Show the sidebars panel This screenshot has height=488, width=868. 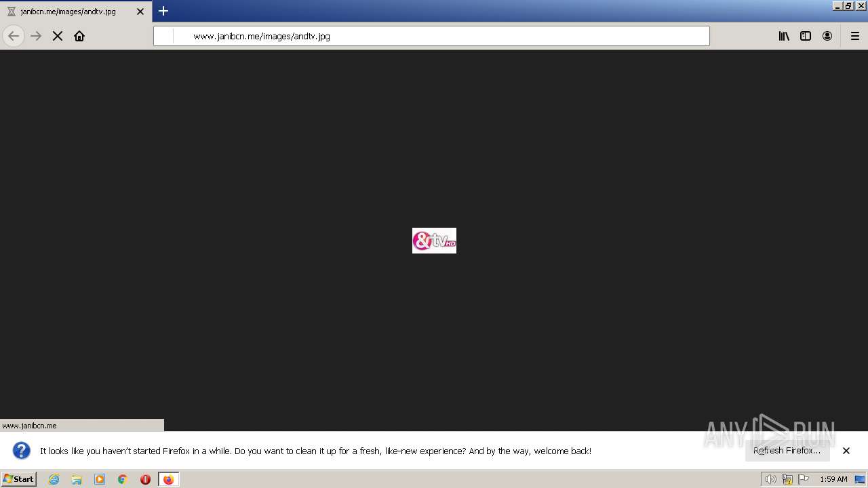[806, 36]
